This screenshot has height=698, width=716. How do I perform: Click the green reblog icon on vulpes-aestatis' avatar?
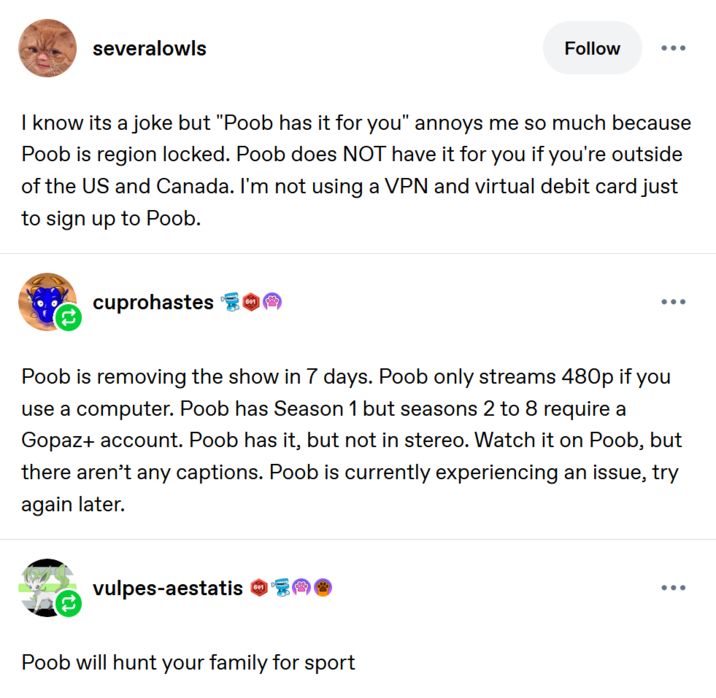coord(69,604)
